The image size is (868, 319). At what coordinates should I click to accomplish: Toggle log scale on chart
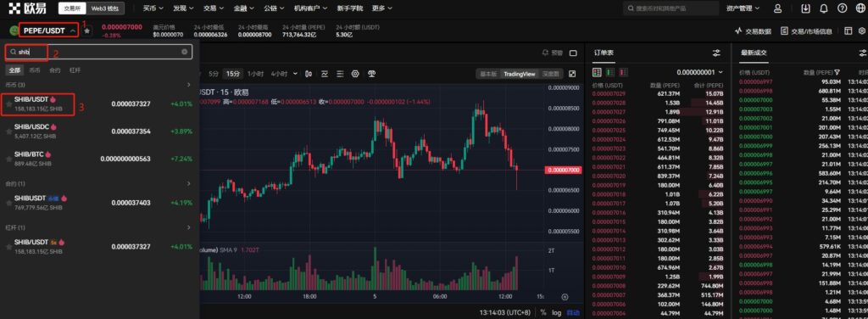pos(556,312)
